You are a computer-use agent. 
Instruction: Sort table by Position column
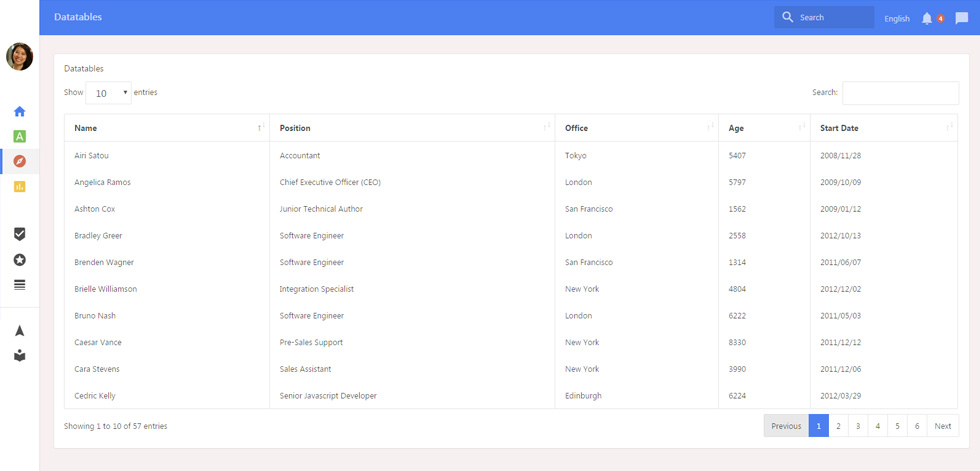412,128
